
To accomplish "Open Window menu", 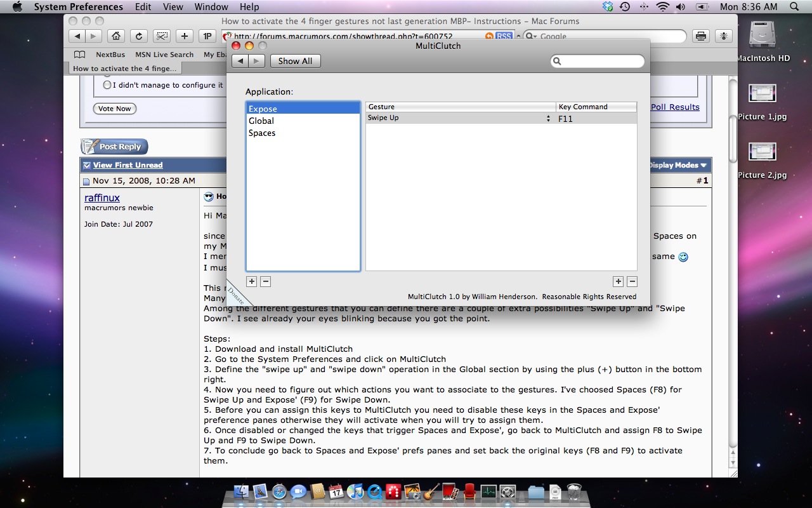I will pos(211,7).
